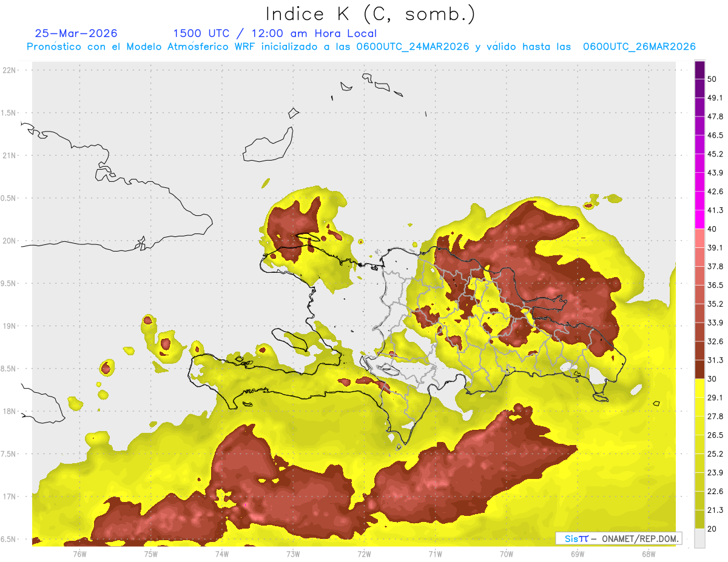
Task: Click the 0600UTC_24MAR2026 initialization timestamp
Action: 413,47
